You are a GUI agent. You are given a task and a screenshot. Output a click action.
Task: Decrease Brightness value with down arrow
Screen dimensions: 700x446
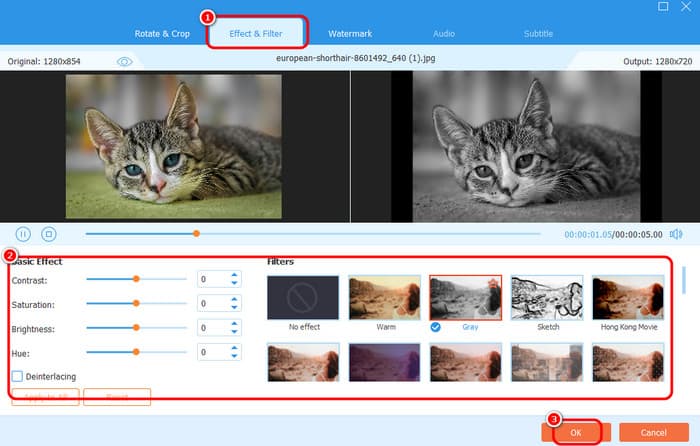click(234, 331)
